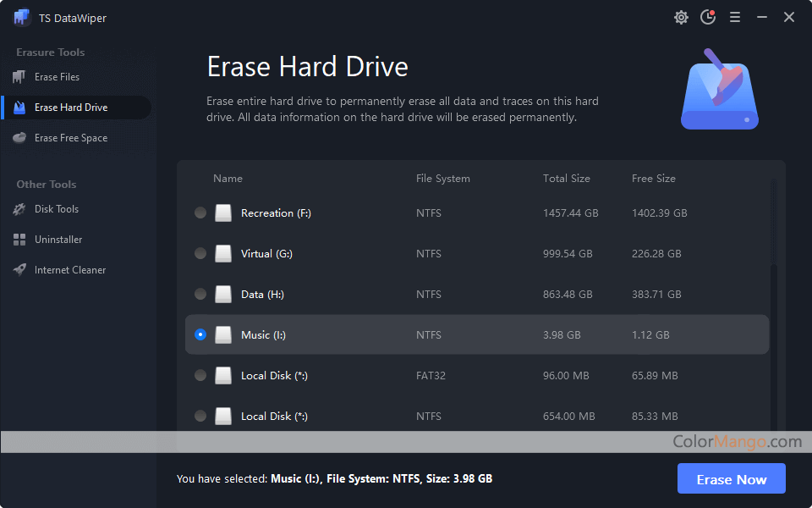812x508 pixels.
Task: Click the Erase Free Space disk icon
Action: [x=19, y=138]
